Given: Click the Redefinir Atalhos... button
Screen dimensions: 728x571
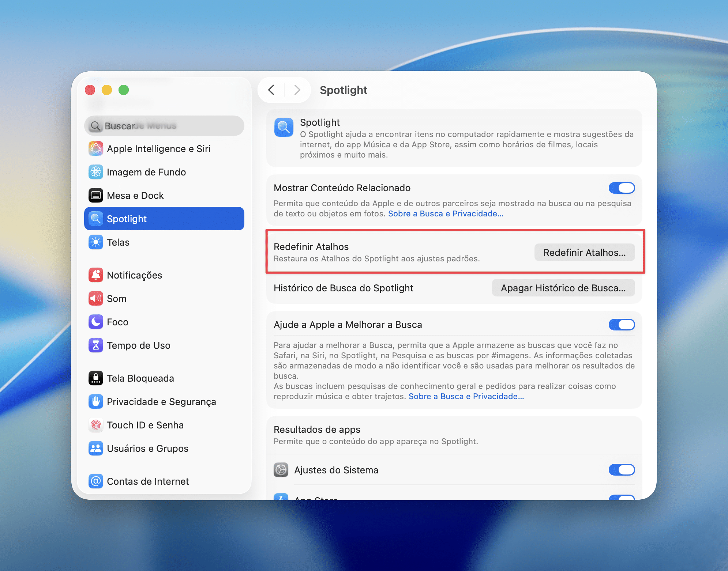Looking at the screenshot, I should click(584, 253).
